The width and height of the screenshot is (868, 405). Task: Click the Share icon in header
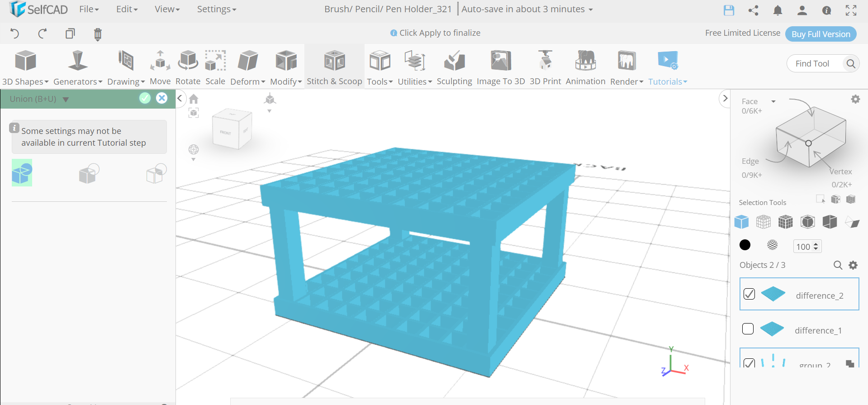[x=753, y=10]
